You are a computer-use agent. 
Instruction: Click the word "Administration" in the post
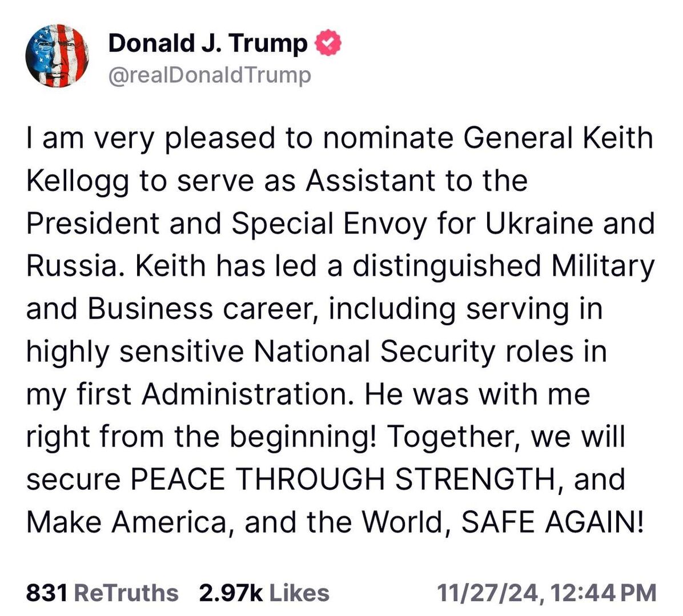point(244,394)
